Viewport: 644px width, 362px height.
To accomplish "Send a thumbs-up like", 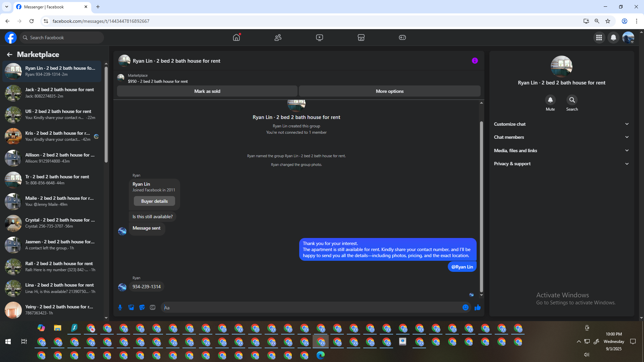I will coord(478,307).
